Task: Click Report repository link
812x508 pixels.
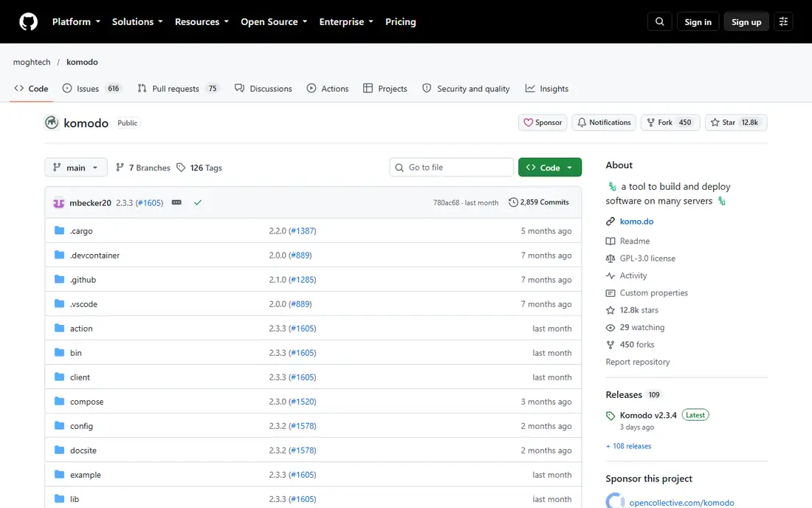Action: point(638,362)
